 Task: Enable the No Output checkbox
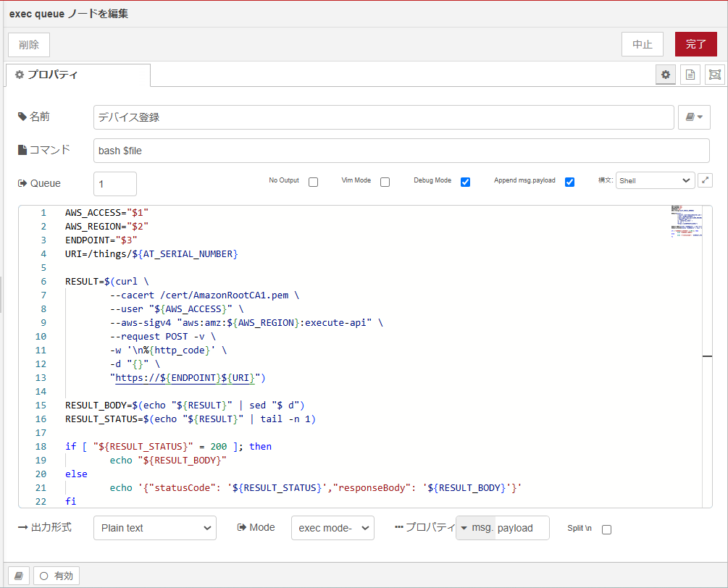[x=314, y=182]
